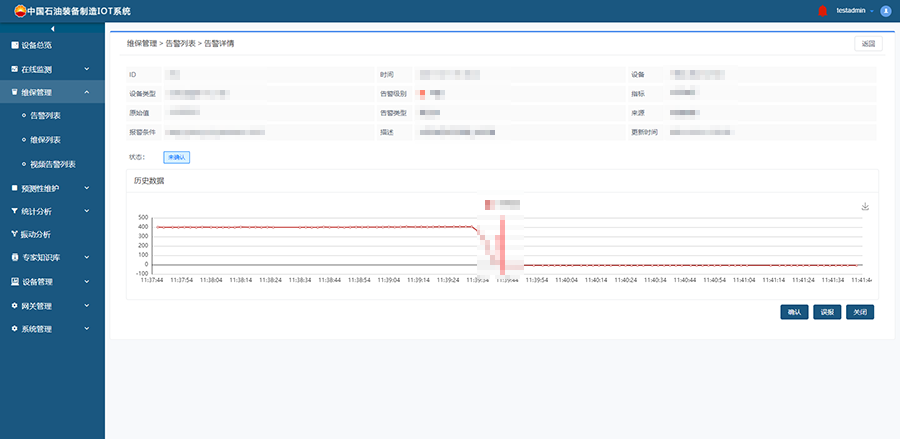Image resolution: width=900 pixels, height=439 pixels.
Task: Expand the 在线监测 chevron
Action: click(x=87, y=69)
